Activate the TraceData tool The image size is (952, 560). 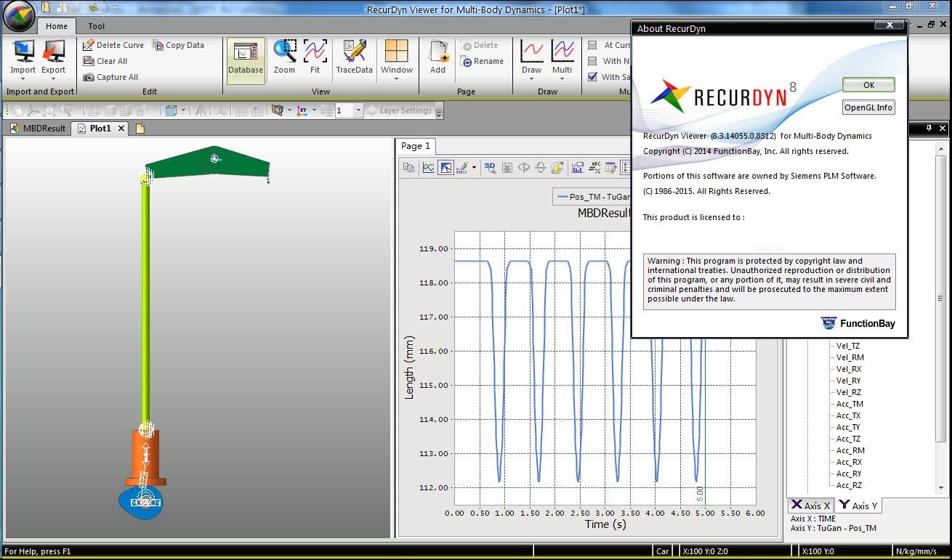click(x=354, y=57)
